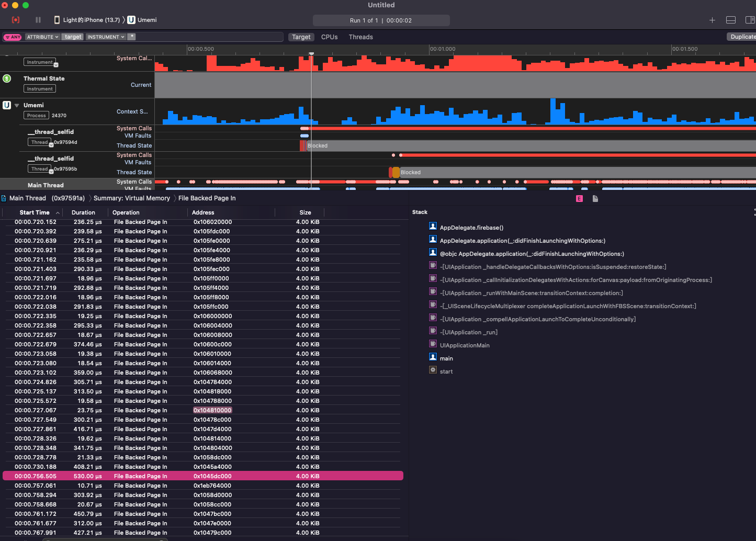The image size is (756, 541).
Task: Click the document icon above the Stack pane
Action: pyautogui.click(x=595, y=198)
